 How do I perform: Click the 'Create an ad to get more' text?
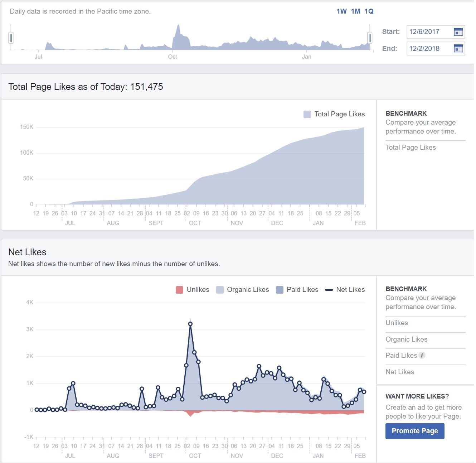(x=423, y=407)
